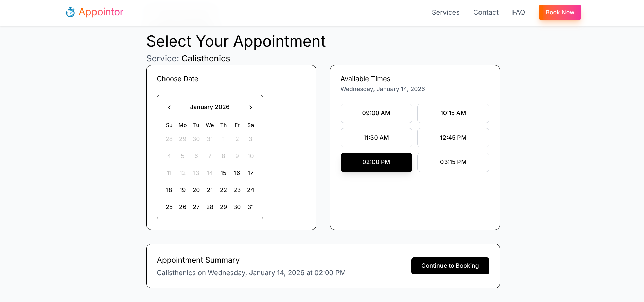The image size is (644, 302).
Task: Open the Contact page link
Action: click(486, 12)
